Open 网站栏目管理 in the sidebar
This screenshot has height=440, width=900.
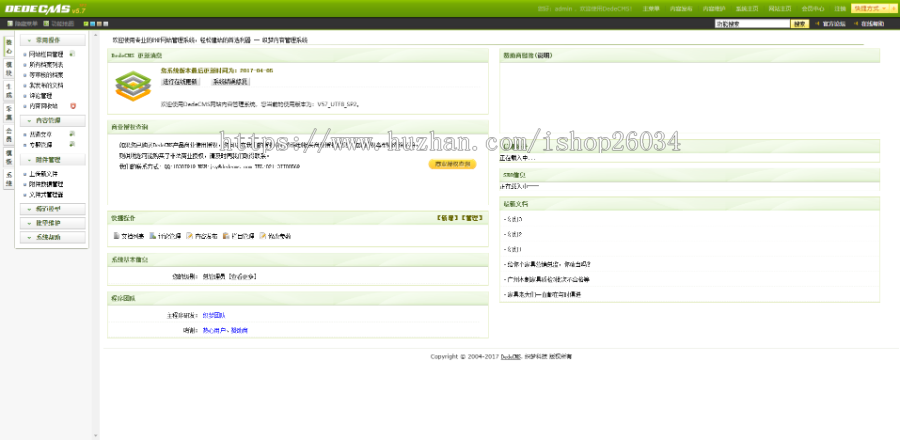(x=46, y=54)
